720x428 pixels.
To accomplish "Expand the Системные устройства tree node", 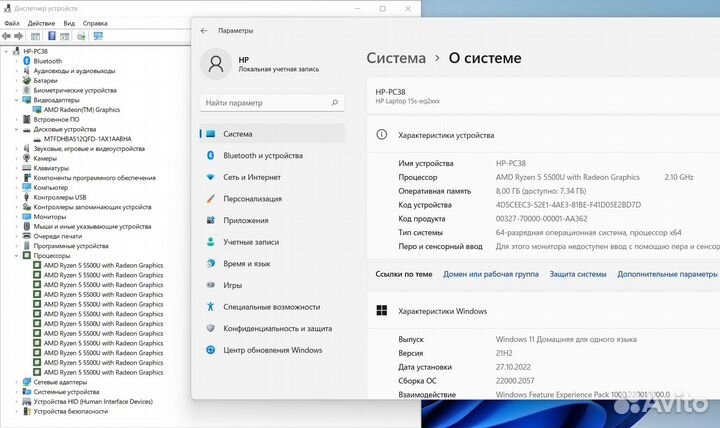I will 17,392.
